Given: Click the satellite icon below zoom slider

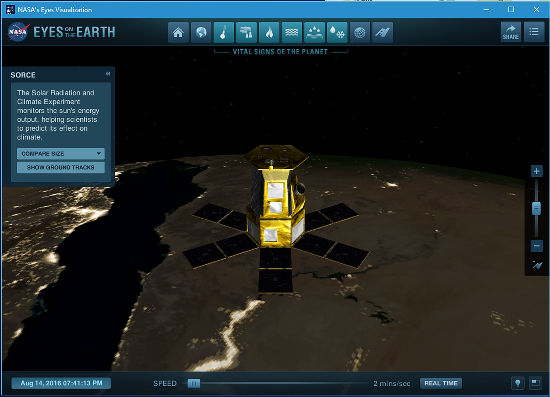Looking at the screenshot, I should coord(537,265).
